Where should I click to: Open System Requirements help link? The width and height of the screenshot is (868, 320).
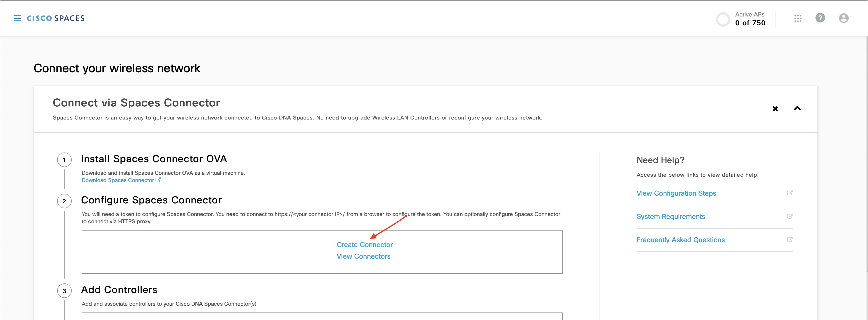coord(671,216)
